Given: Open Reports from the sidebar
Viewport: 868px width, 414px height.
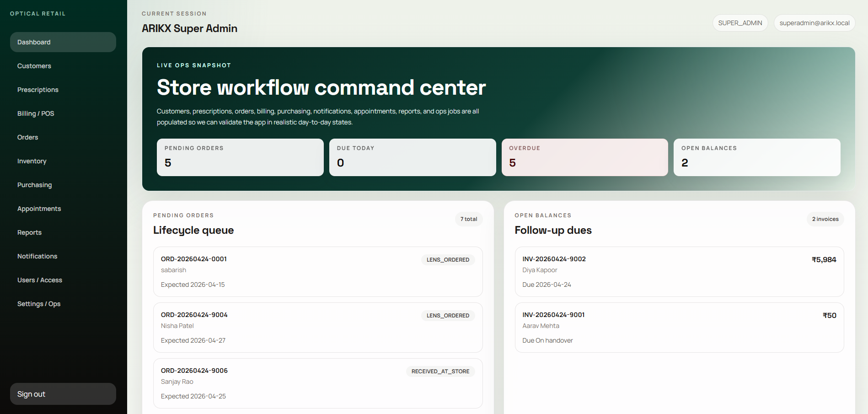Looking at the screenshot, I should [x=30, y=232].
